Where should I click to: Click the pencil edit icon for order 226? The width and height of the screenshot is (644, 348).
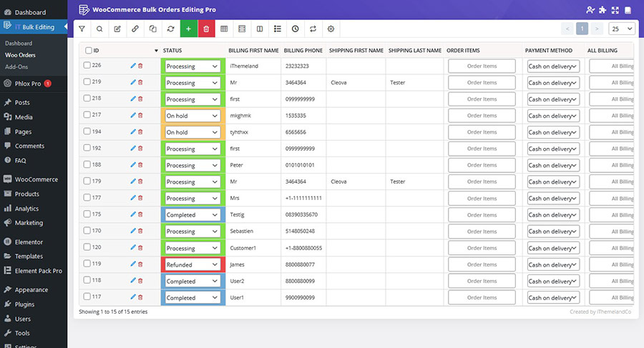pyautogui.click(x=133, y=66)
